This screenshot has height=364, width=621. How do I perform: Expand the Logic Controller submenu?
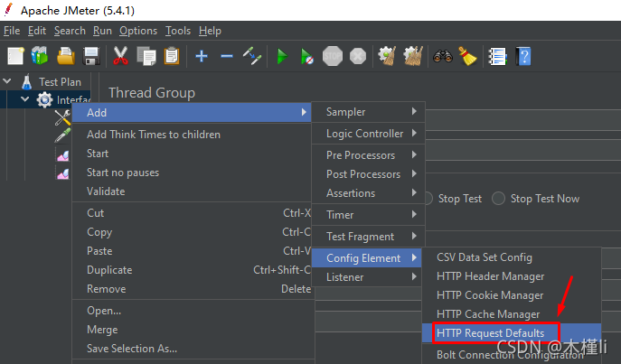point(368,134)
